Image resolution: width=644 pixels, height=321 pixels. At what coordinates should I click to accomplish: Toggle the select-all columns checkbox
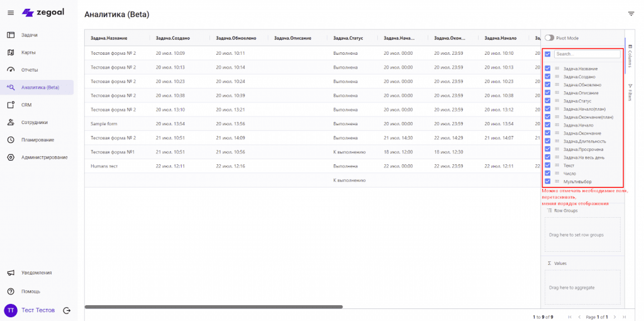pos(548,54)
